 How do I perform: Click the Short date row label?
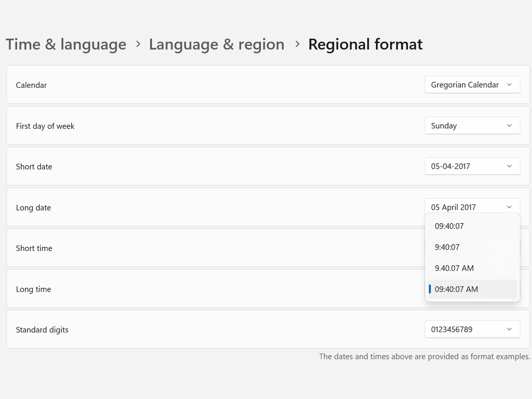pyautogui.click(x=34, y=167)
